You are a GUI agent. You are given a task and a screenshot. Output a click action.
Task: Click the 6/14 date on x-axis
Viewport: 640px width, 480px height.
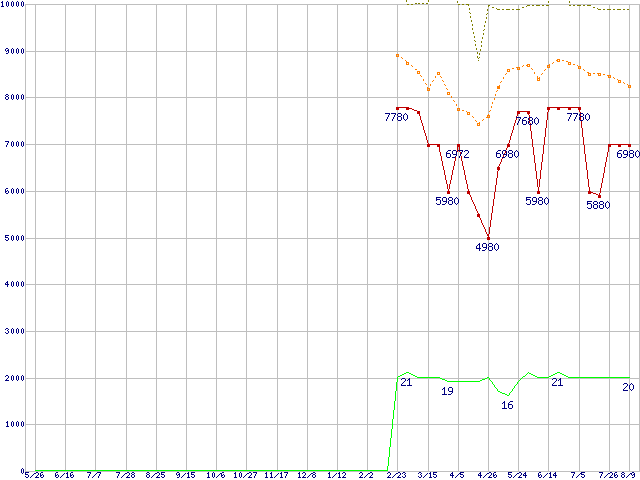[x=547, y=475]
